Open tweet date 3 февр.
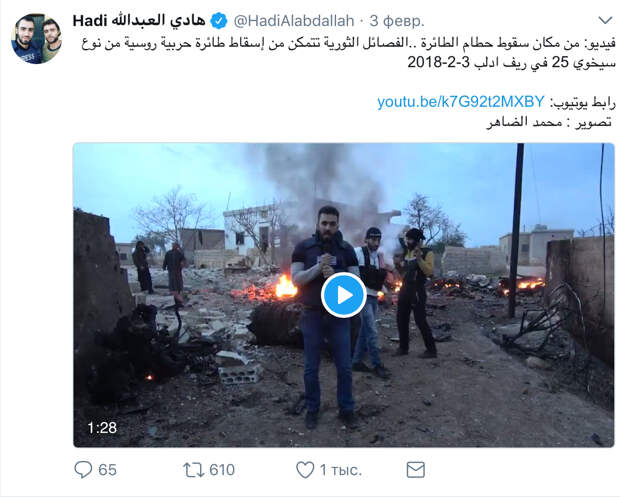Screen dimensions: 620x497 [397, 21]
